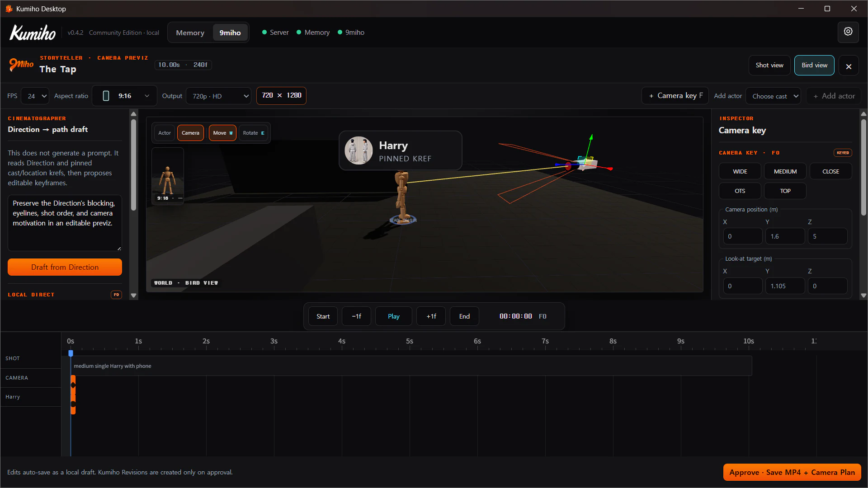Apply the WIDE camera preset
This screenshot has width=868, height=488.
[x=740, y=172]
